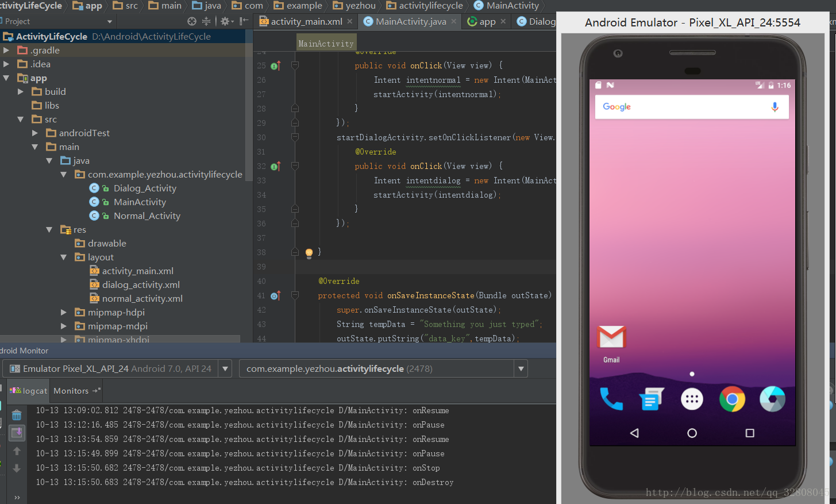Clear logcat with the trash can icon
The image size is (836, 504).
(x=17, y=415)
